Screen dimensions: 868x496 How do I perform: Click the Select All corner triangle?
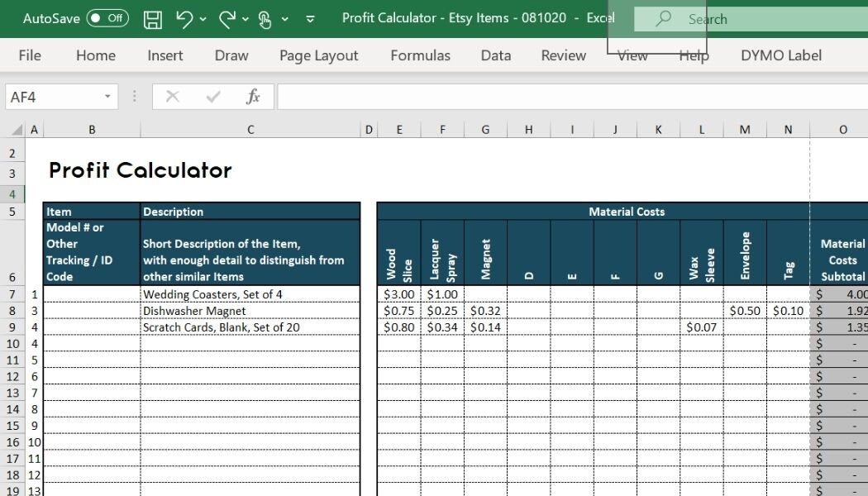point(17,130)
